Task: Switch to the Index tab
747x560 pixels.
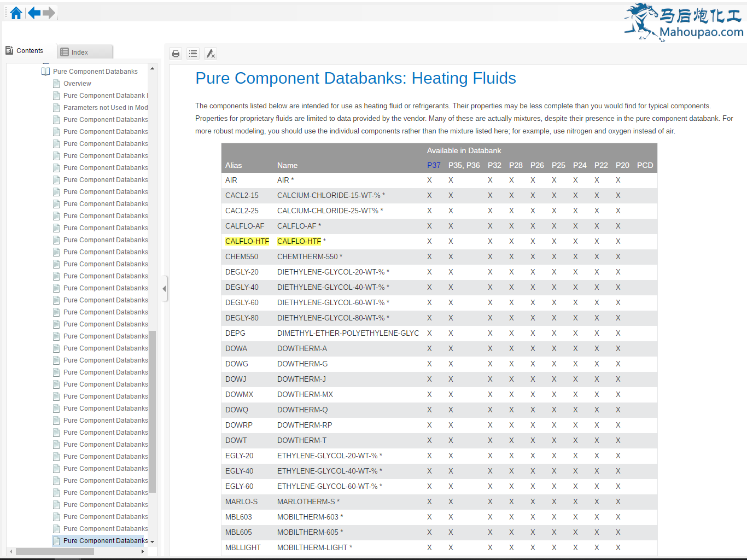Action: pyautogui.click(x=85, y=52)
